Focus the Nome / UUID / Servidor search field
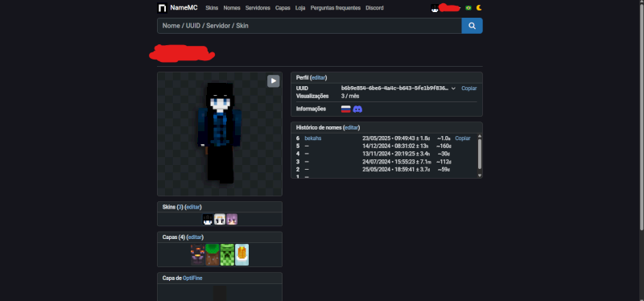This screenshot has width=644, height=301. click(x=309, y=26)
